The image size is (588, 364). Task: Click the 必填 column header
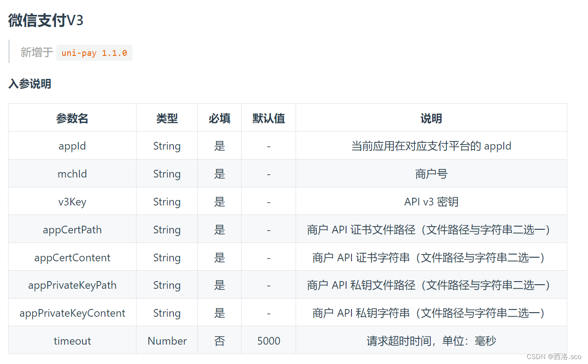pyautogui.click(x=219, y=118)
